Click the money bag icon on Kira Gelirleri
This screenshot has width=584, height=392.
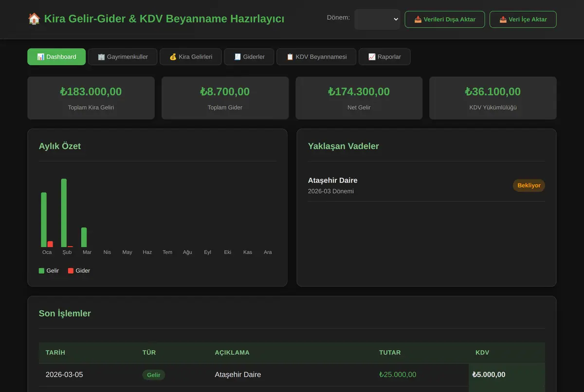173,57
